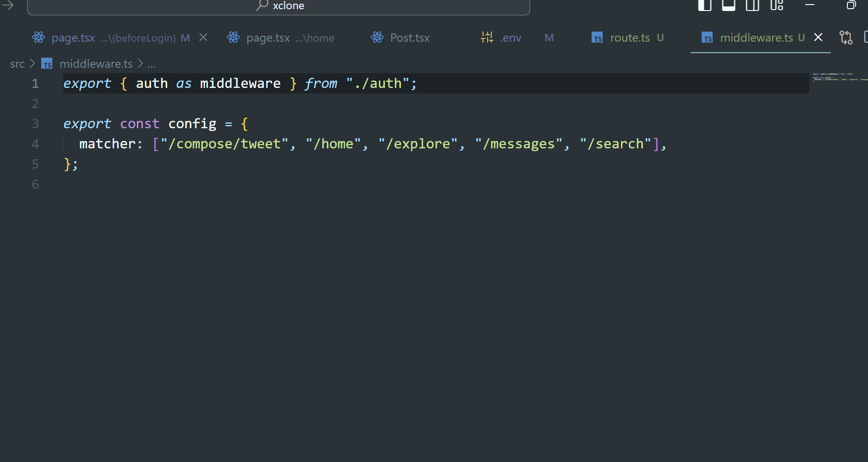
Task: Click the xclone command center search box
Action: pos(279,6)
